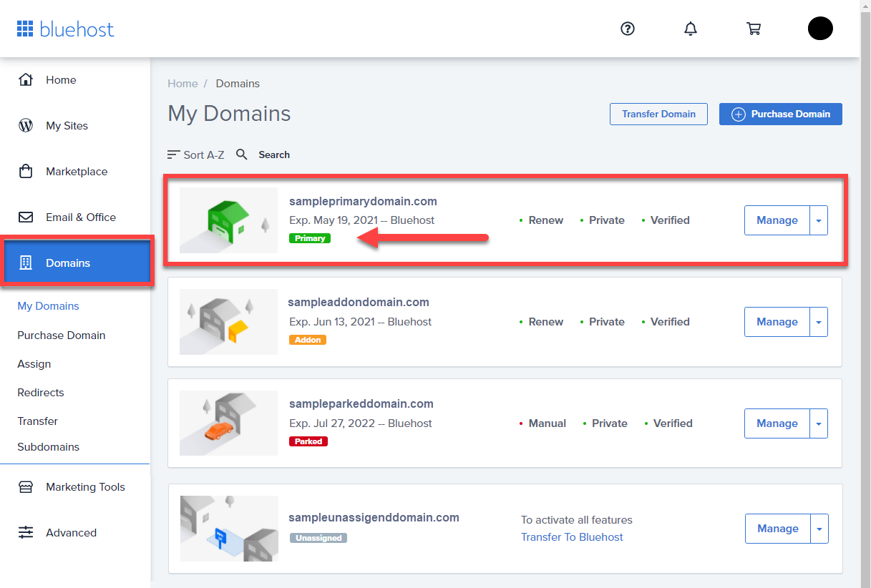Select sampleparkeddomain.com car thumbnail
Image resolution: width=871 pixels, height=588 pixels.
228,423
